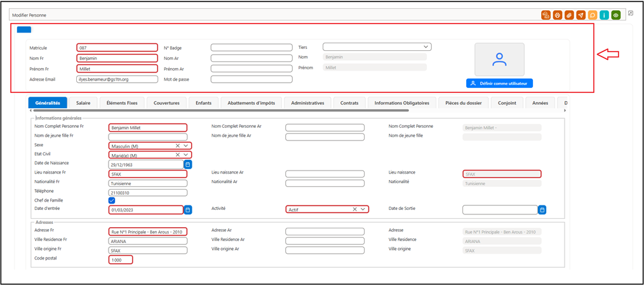Click the green eye view icon

click(615, 15)
